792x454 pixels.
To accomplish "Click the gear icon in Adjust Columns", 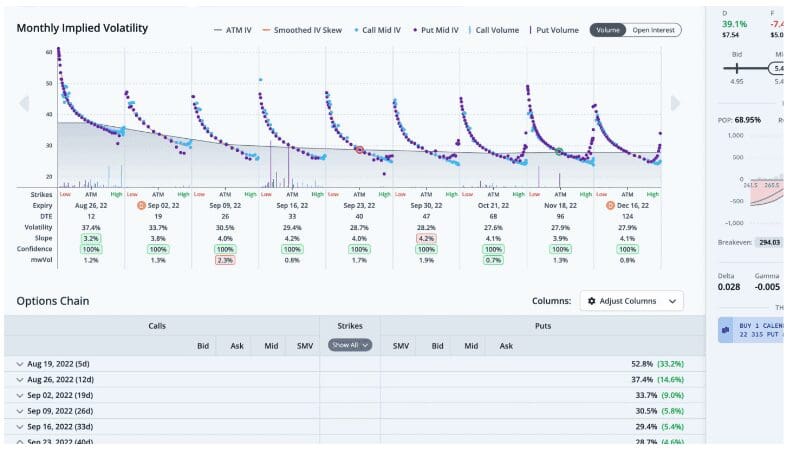I will point(592,301).
